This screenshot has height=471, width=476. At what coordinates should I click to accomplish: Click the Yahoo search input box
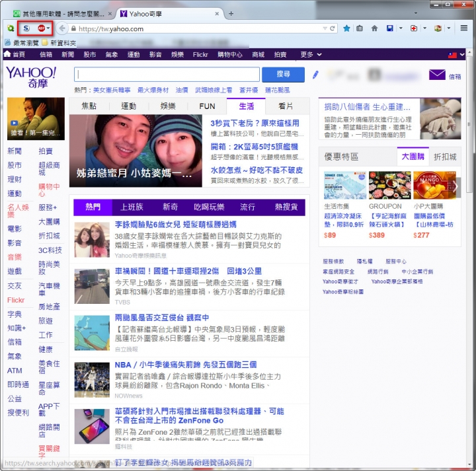tap(167, 74)
